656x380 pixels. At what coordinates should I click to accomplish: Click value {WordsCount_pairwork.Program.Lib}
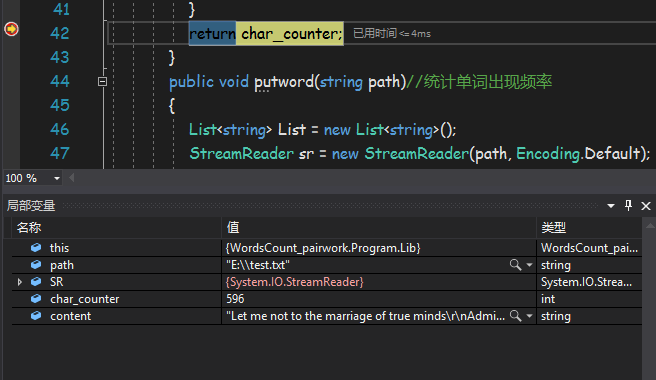tap(323, 248)
